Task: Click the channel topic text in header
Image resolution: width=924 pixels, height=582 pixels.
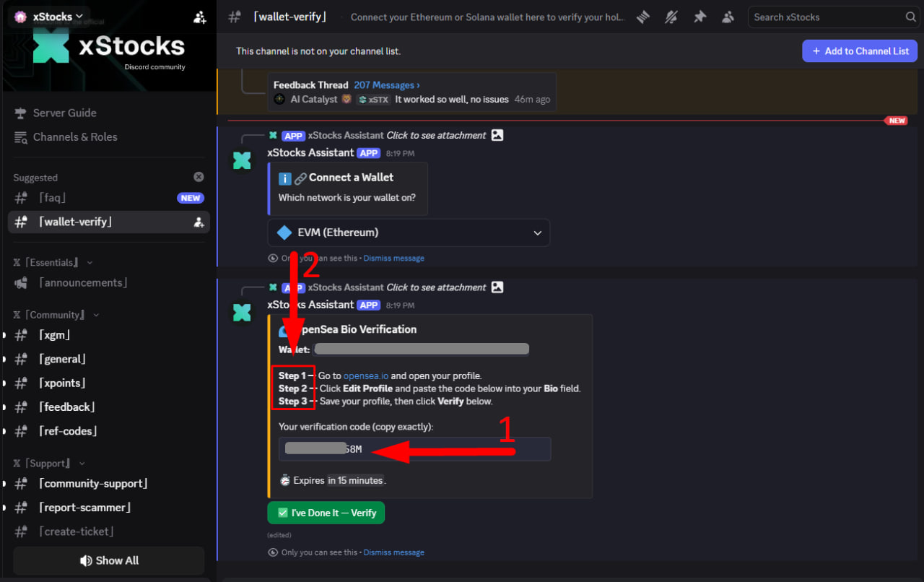Action: point(488,17)
